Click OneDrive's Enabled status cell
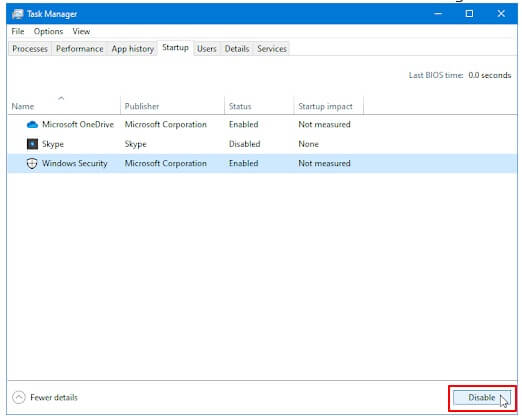 point(243,125)
